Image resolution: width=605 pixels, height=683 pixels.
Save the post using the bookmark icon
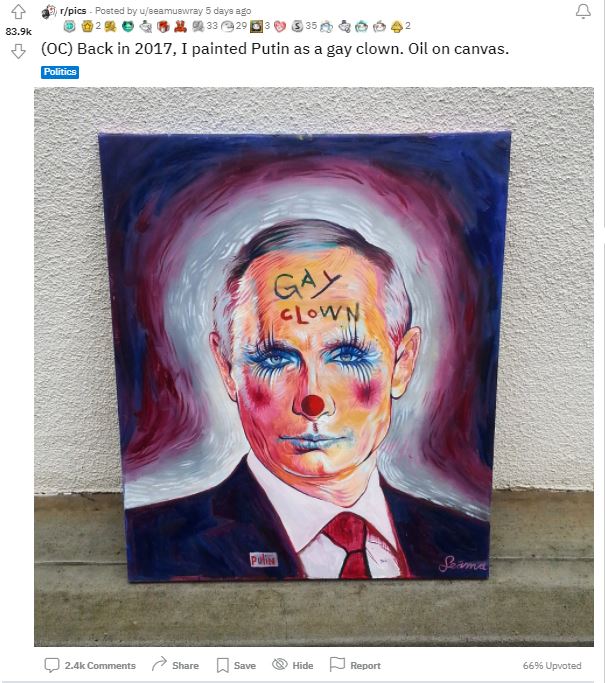[x=223, y=665]
